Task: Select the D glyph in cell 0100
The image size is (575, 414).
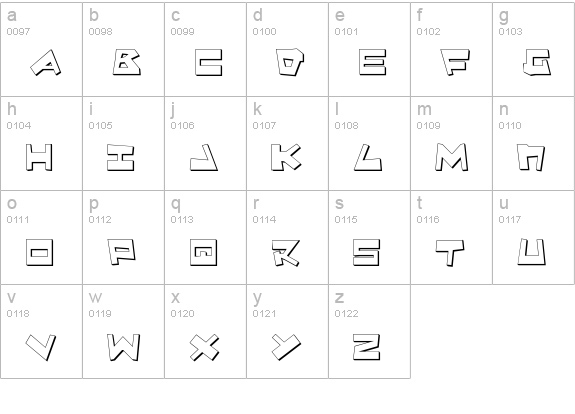Action: pos(290,62)
